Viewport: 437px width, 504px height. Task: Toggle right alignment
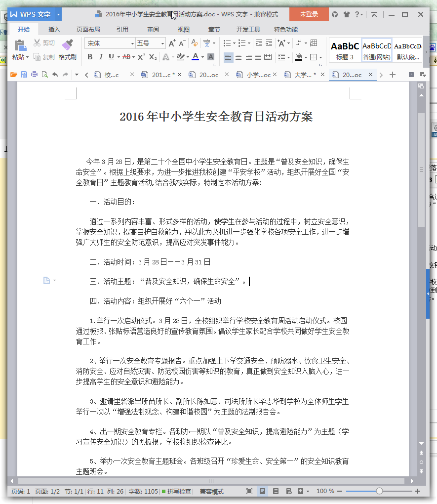(x=249, y=57)
